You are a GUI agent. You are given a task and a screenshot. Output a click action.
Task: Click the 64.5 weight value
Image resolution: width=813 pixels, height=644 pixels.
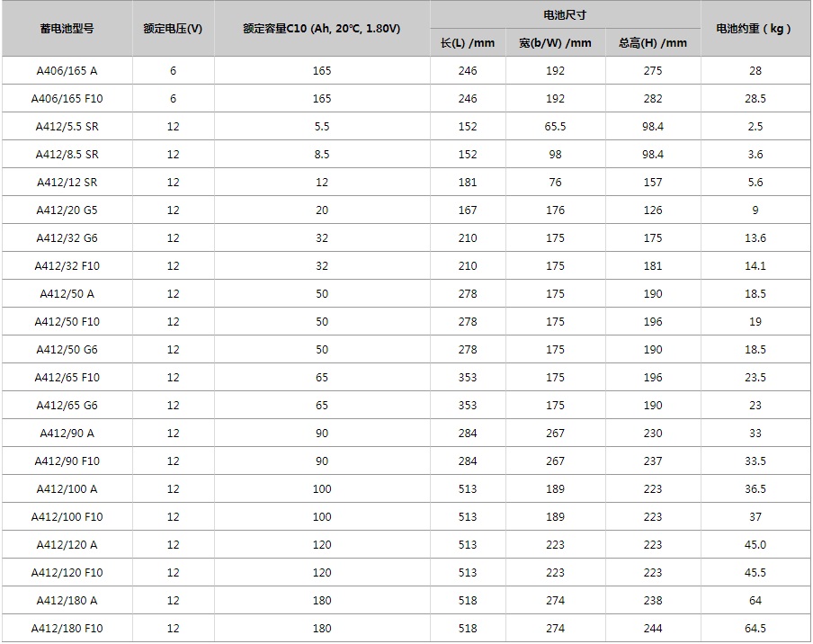tap(755, 629)
